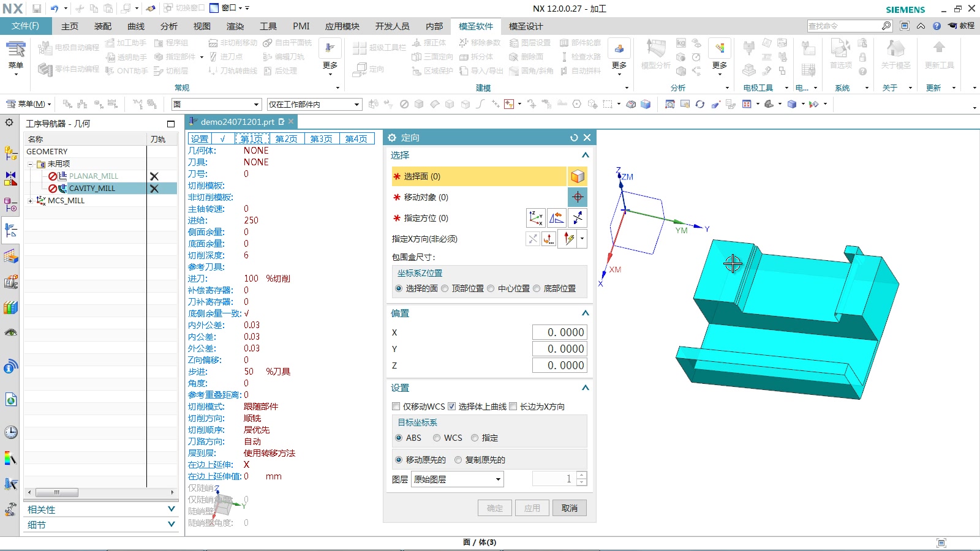
Task: Click the operation navigator sidebar icon
Action: (x=10, y=230)
